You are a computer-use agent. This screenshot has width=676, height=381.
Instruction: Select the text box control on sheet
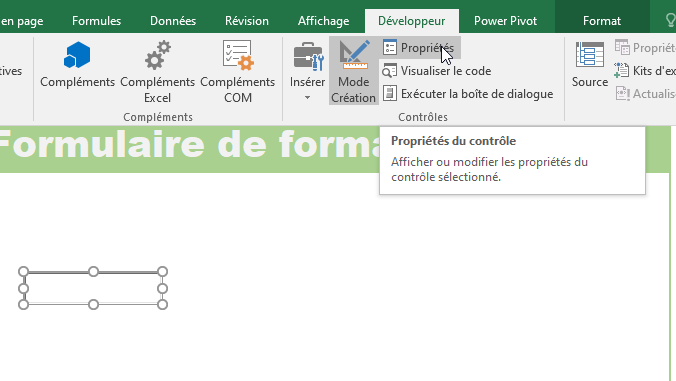tap(93, 288)
